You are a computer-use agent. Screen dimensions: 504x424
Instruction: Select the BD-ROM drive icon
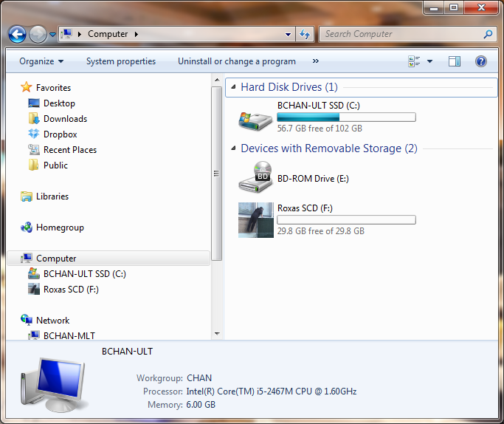(255, 177)
